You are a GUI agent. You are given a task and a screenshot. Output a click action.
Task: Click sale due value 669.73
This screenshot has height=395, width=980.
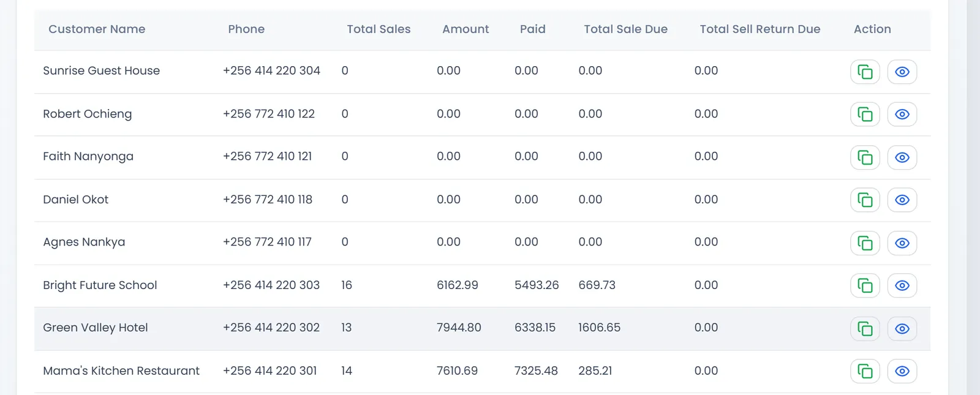(597, 285)
